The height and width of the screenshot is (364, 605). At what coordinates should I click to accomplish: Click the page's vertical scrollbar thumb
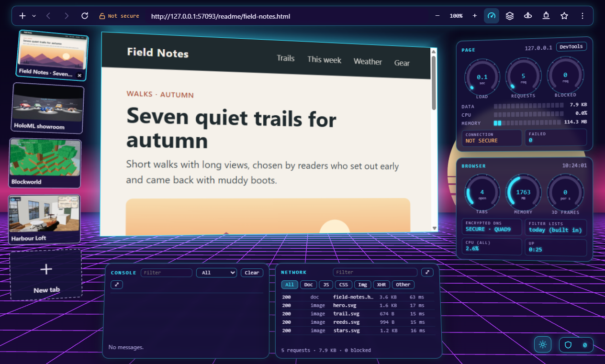click(434, 83)
